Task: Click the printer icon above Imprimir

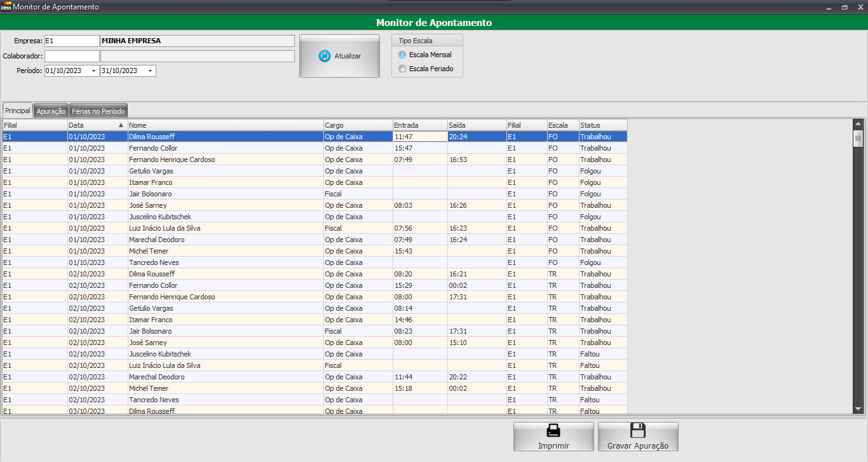Action: pyautogui.click(x=553, y=431)
